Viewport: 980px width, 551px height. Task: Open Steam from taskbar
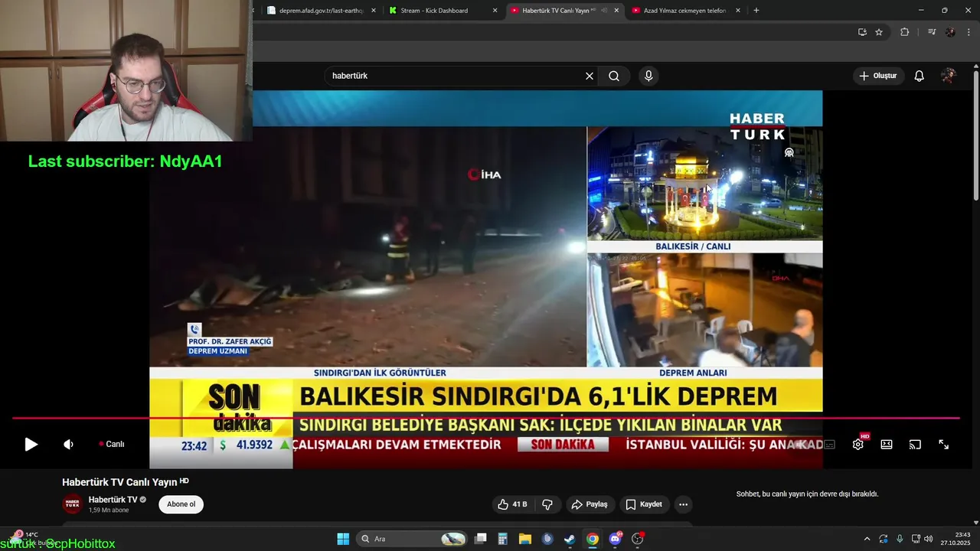click(x=570, y=539)
